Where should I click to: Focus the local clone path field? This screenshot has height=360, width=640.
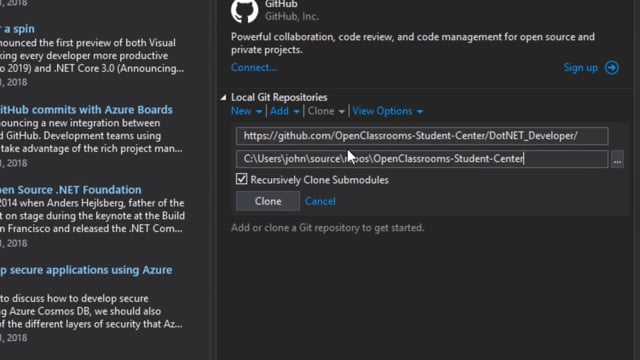pos(422,159)
